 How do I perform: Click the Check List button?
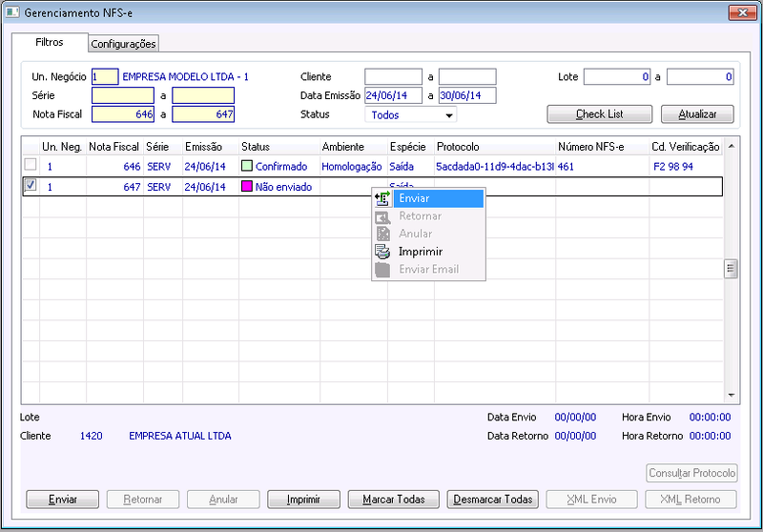tap(600, 114)
